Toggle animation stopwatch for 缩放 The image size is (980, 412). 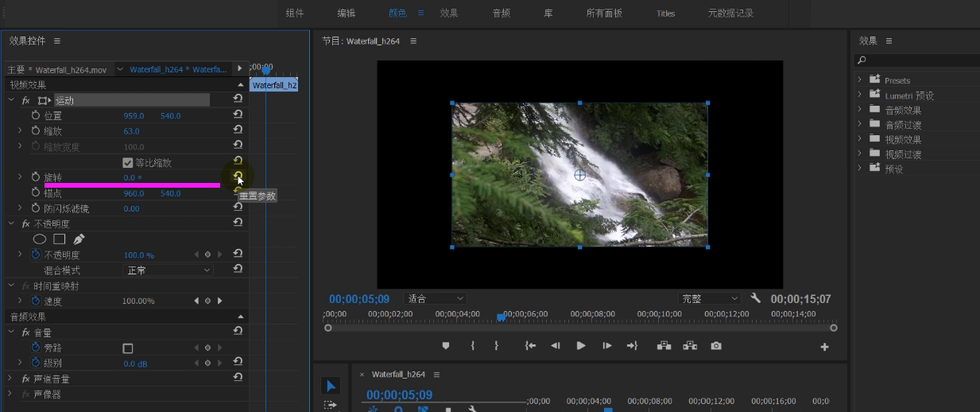click(35, 130)
